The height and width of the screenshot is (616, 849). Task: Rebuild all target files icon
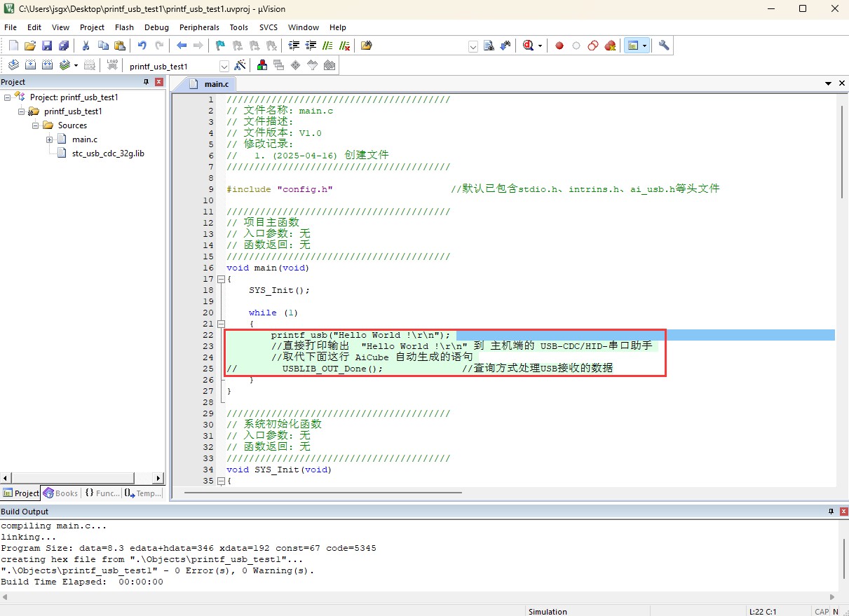point(47,65)
